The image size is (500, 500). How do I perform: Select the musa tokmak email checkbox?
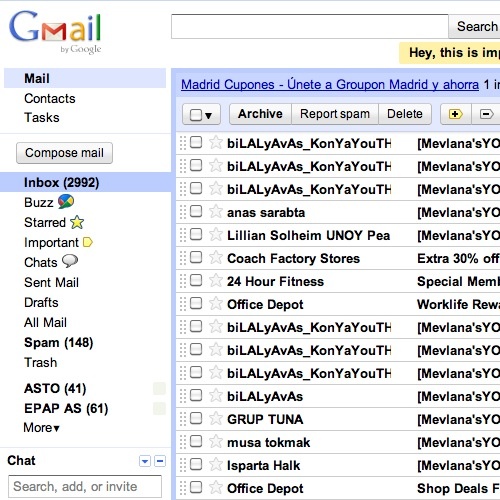(196, 441)
